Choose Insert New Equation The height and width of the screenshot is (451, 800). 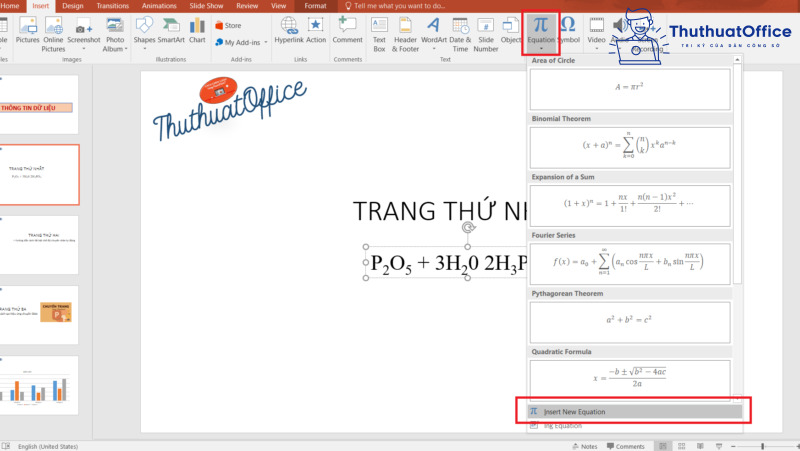point(635,411)
